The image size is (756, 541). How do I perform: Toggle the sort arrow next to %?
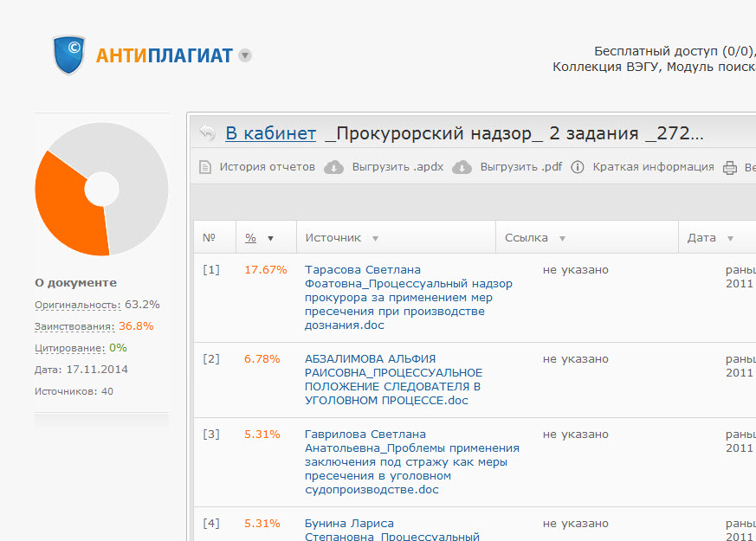pos(270,238)
